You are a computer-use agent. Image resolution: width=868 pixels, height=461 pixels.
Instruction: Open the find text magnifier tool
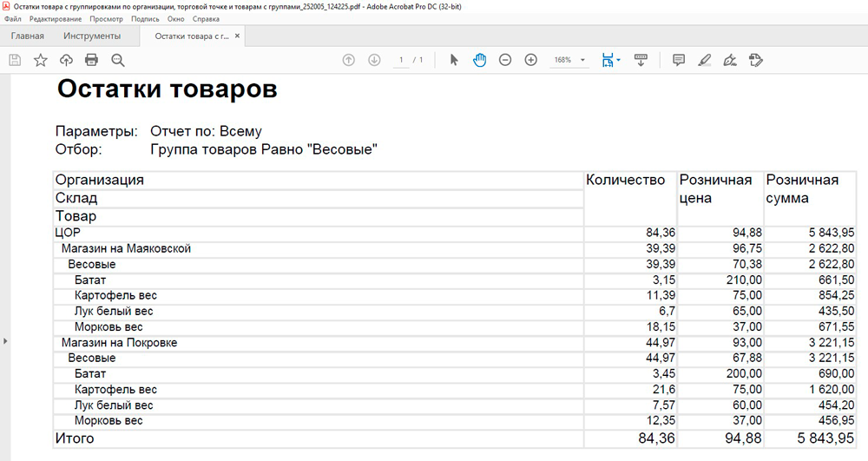point(118,60)
